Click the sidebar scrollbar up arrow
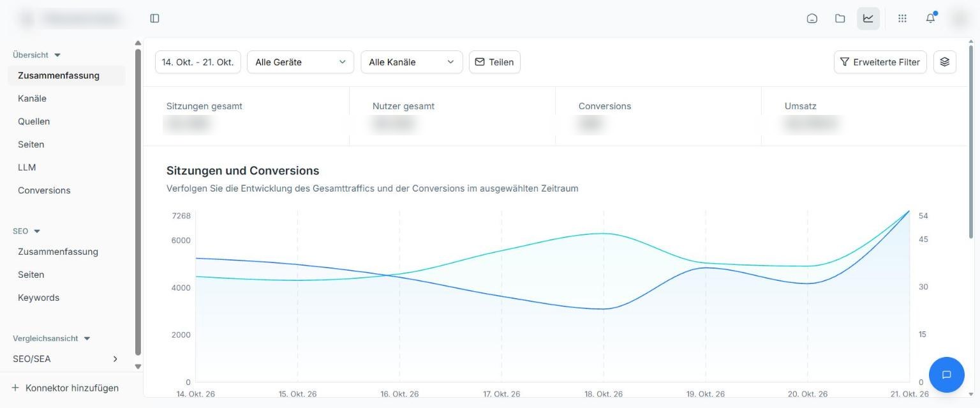The image size is (980, 408). click(x=138, y=43)
